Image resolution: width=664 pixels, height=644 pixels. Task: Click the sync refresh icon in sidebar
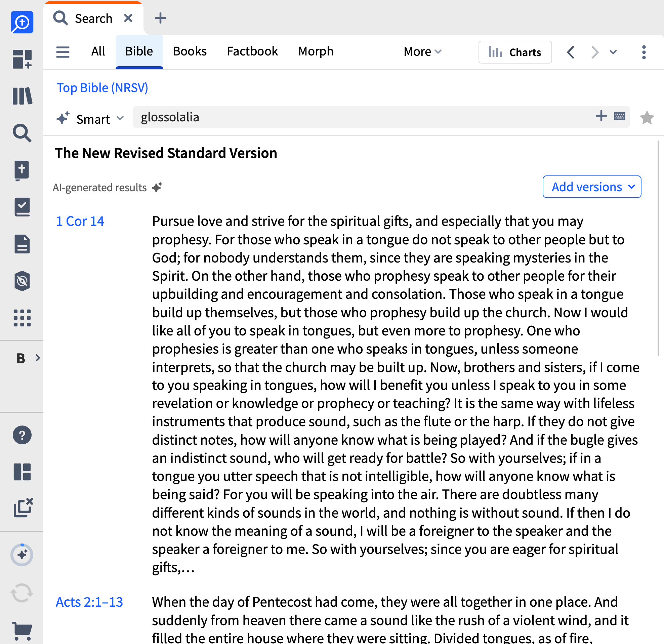click(22, 593)
